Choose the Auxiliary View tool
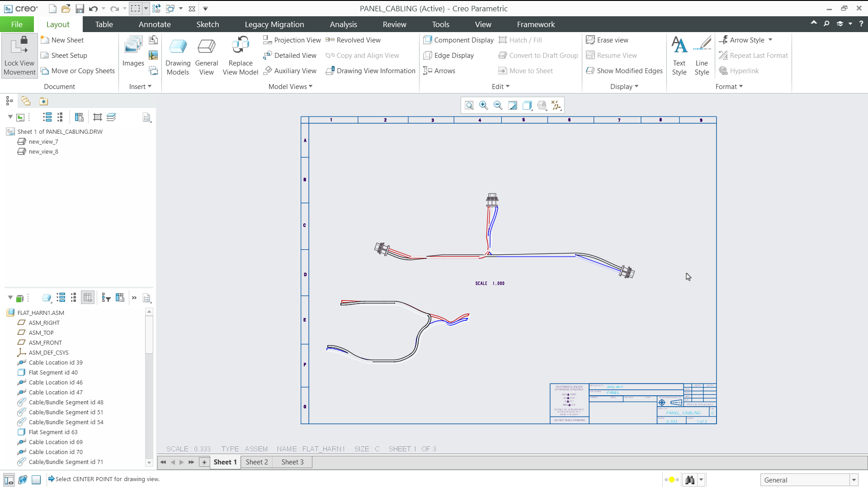Viewport: 868px width, 487px height. 290,71
